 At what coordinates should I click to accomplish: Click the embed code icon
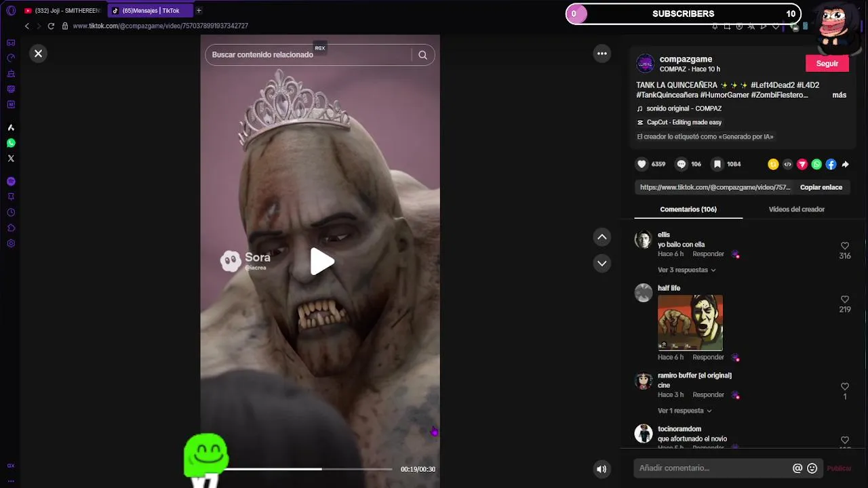tap(787, 164)
